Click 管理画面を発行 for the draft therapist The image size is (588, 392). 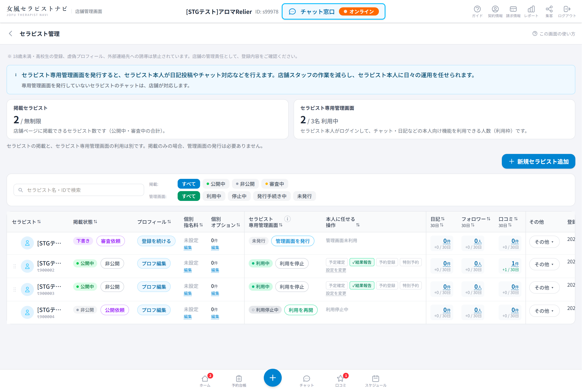(x=296, y=244)
